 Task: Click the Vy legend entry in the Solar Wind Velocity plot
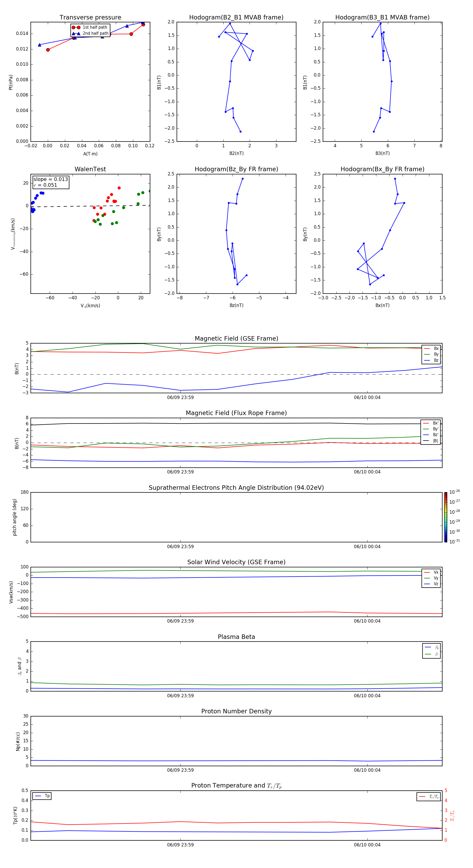(431, 578)
